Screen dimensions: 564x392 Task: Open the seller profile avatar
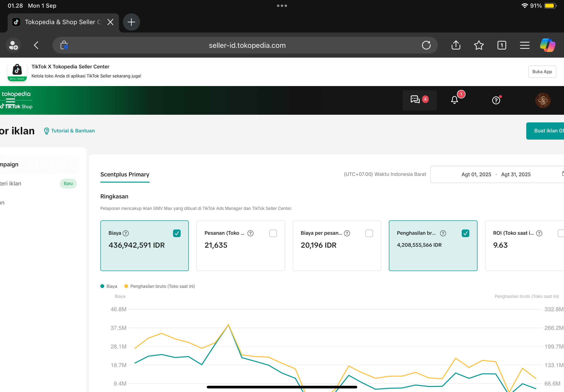tap(542, 100)
